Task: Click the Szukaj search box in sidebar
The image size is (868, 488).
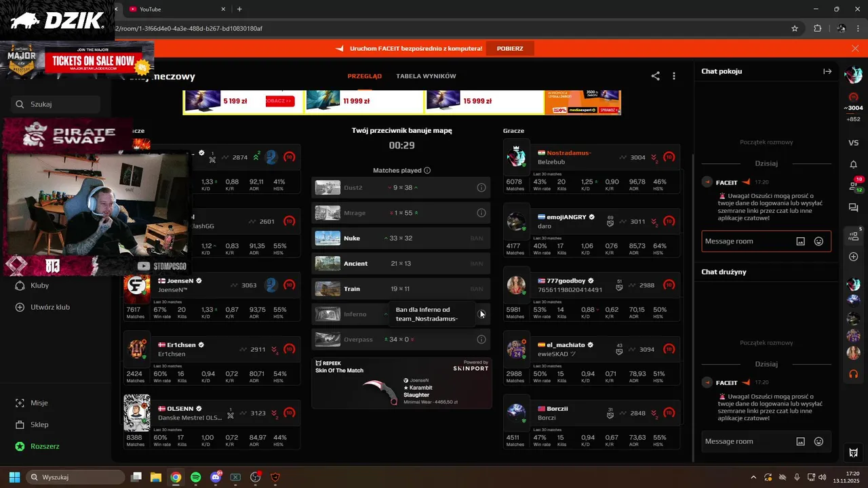Action: [56, 104]
